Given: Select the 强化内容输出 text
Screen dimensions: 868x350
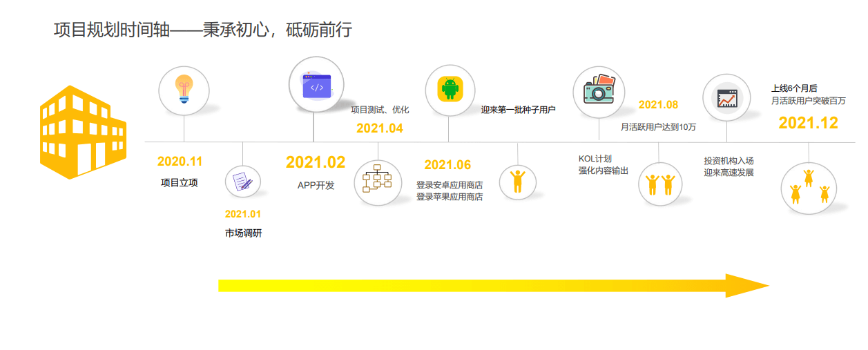Looking at the screenshot, I should point(604,171).
